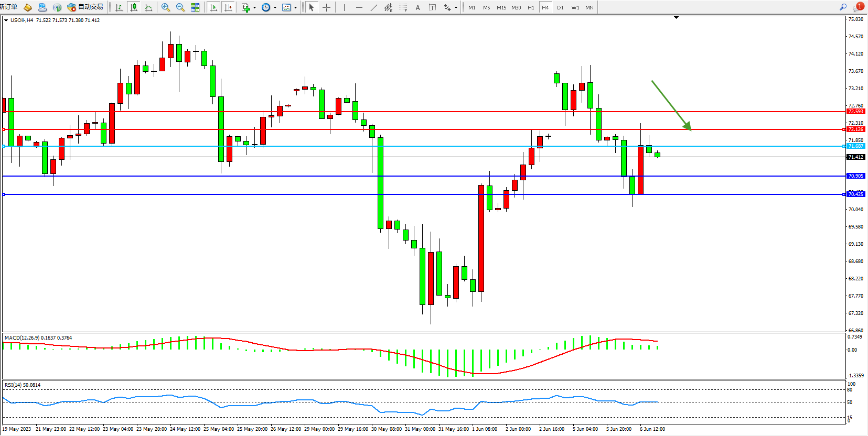The width and height of the screenshot is (868, 436).
Task: Toggle candlestick chart display mode
Action: [134, 7]
